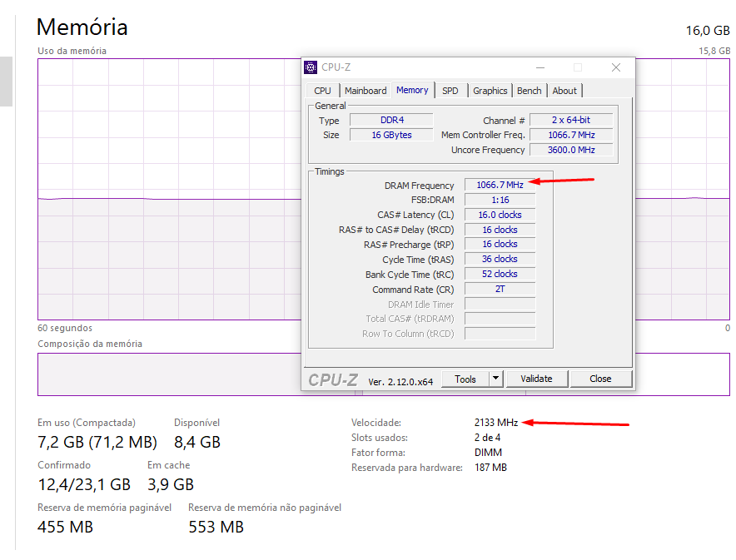This screenshot has height=560, width=736.
Task: Click the Close button in CPU-Z
Action: (600, 379)
